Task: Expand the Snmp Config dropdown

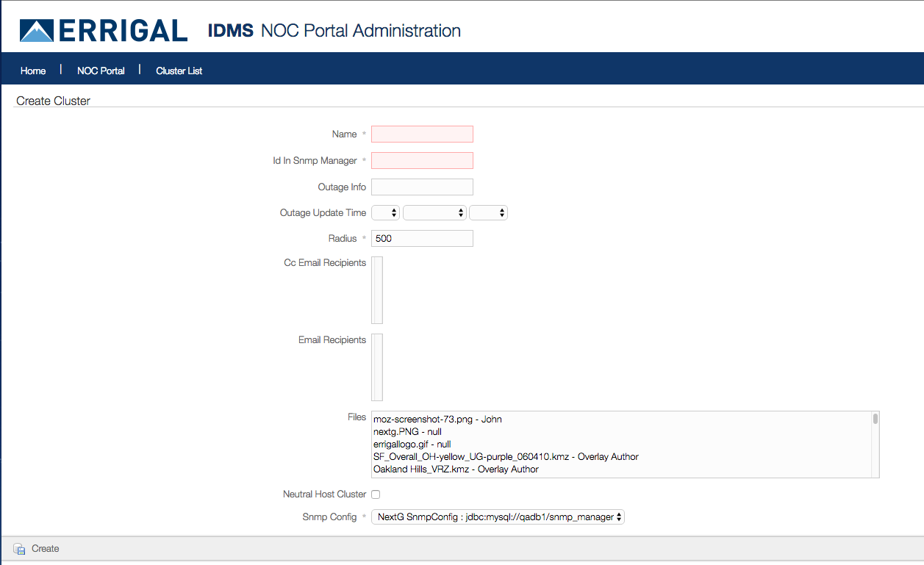Action: [498, 517]
